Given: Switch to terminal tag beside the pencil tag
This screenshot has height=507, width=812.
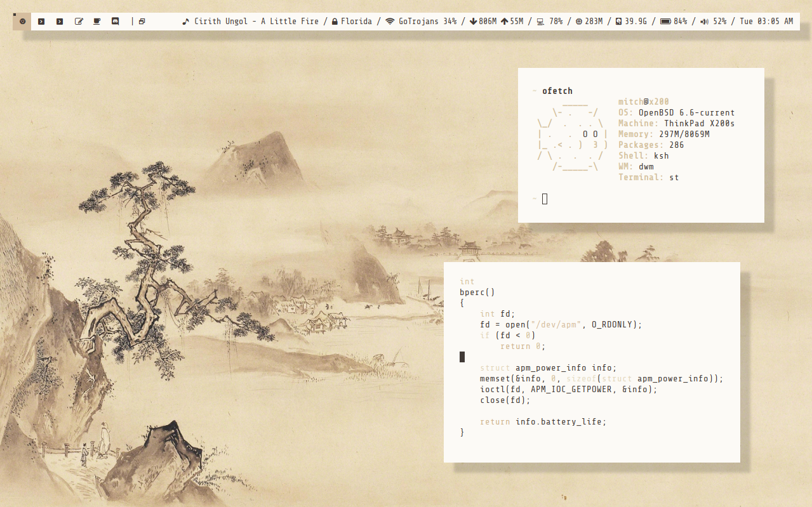Looking at the screenshot, I should pyautogui.click(x=60, y=22).
